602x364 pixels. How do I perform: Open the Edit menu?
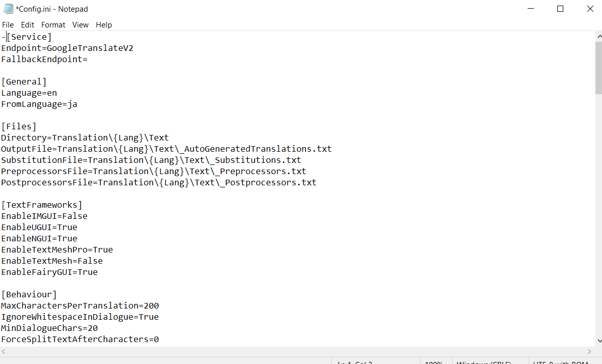(28, 25)
